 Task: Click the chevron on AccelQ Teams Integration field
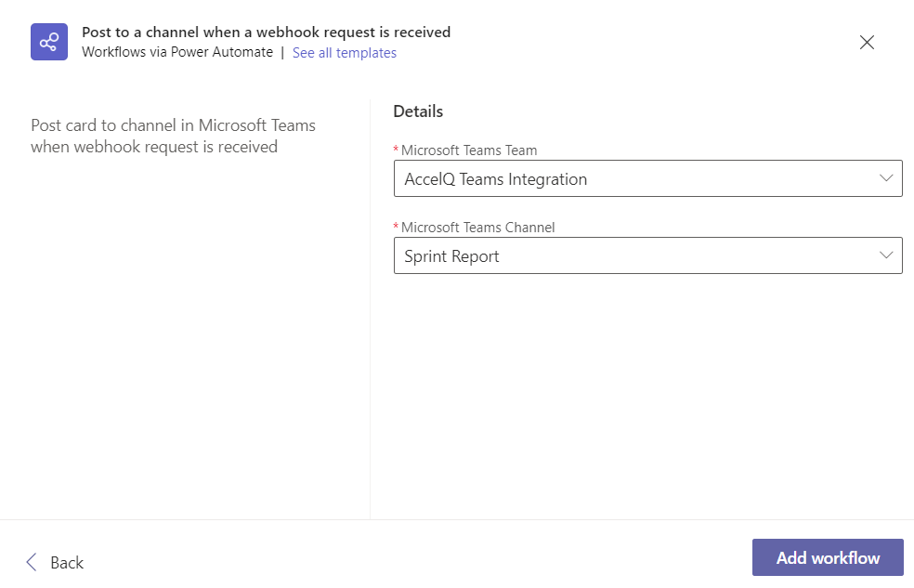click(x=885, y=178)
